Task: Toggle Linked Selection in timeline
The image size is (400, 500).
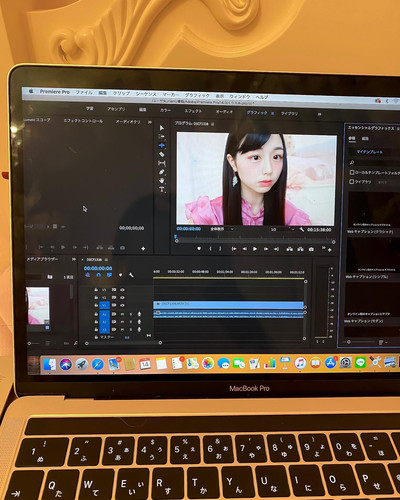Action: pos(109,275)
